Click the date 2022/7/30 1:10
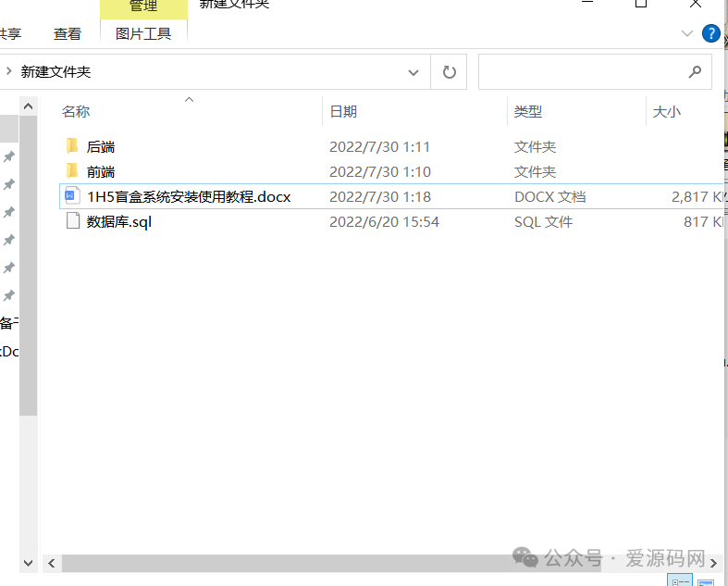 (380, 172)
